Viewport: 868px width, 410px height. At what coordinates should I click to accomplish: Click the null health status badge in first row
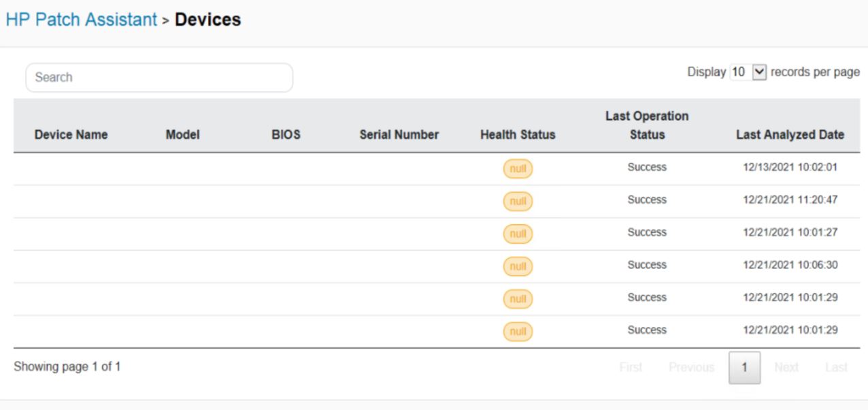517,168
